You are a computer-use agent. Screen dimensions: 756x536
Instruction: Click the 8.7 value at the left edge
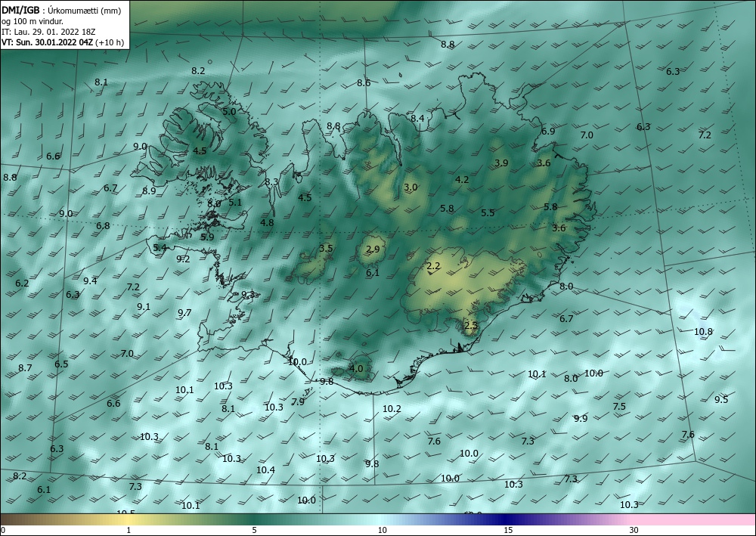click(x=25, y=367)
